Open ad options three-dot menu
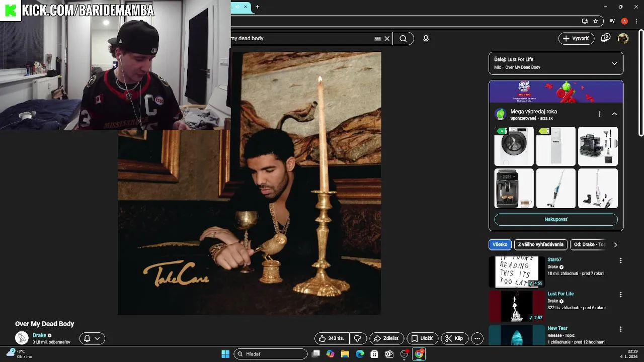 click(600, 114)
